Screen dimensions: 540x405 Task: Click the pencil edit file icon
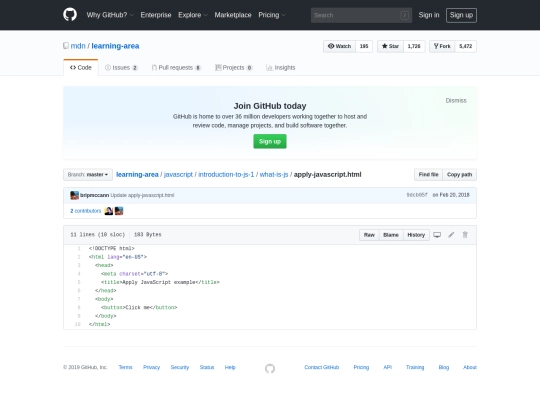click(451, 235)
